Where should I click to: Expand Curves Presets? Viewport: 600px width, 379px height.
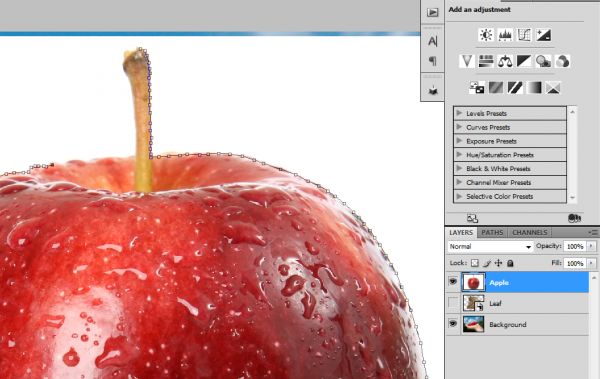coord(459,127)
